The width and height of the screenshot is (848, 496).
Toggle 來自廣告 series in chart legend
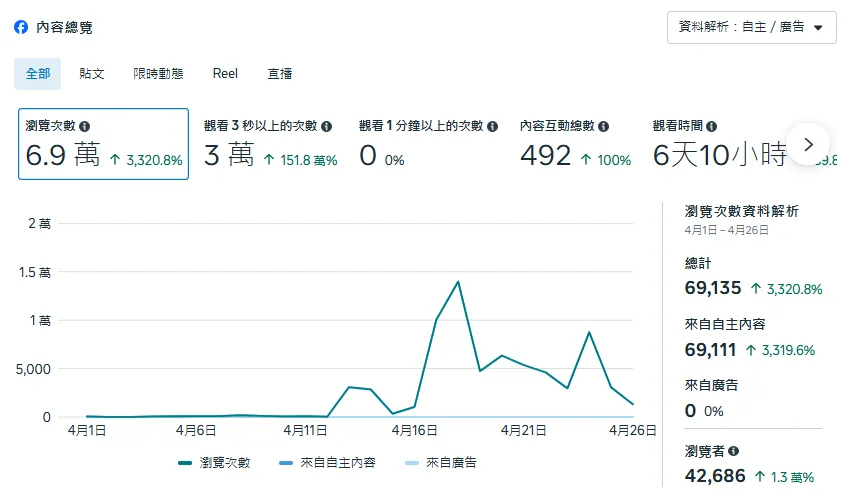[440, 463]
